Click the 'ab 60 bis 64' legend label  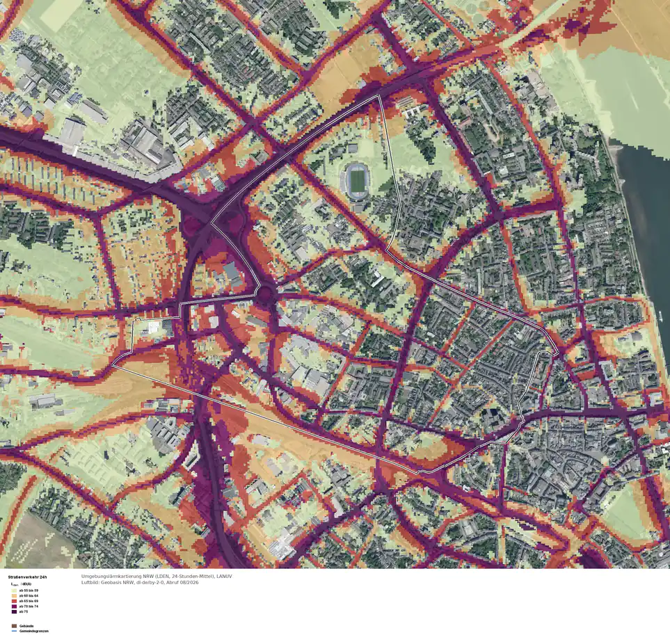(x=29, y=595)
